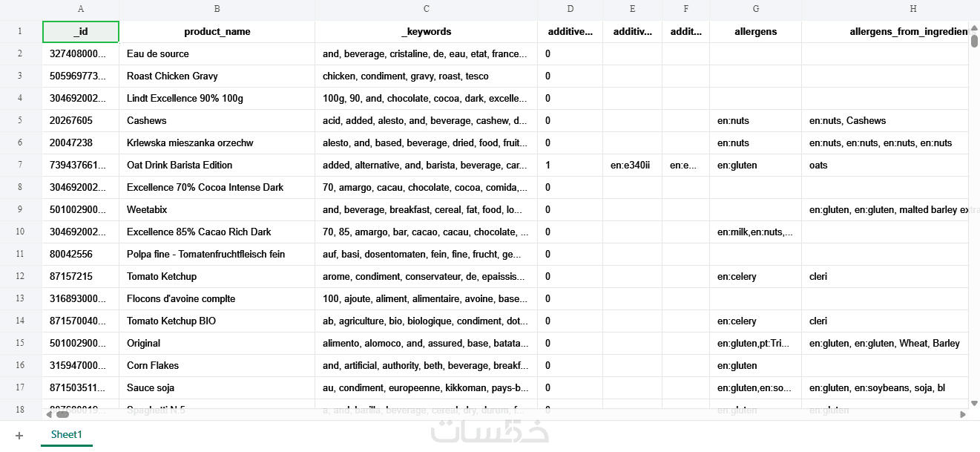Click the id cell 20267605
The height and width of the screenshot is (452, 980).
click(x=81, y=120)
